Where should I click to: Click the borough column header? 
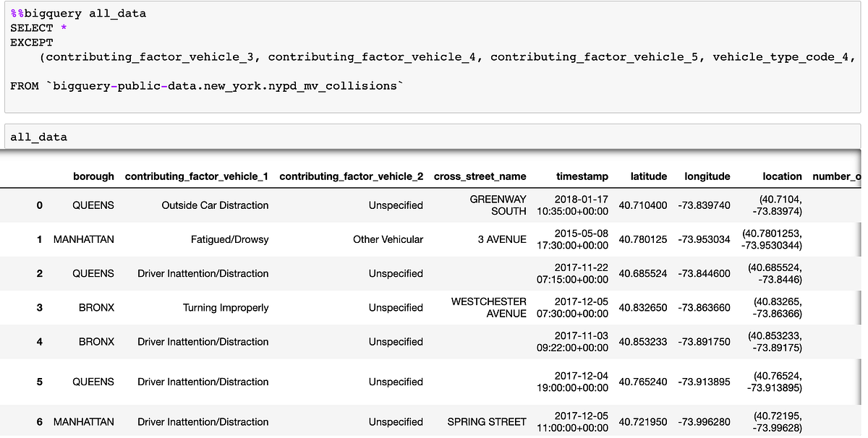click(94, 176)
